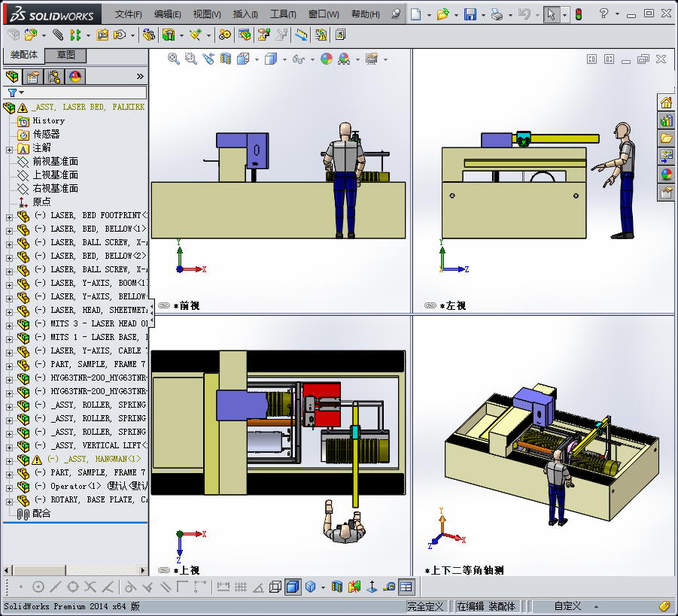This screenshot has height=616, width=678.
Task: Click the Print icon
Action: 497,15
